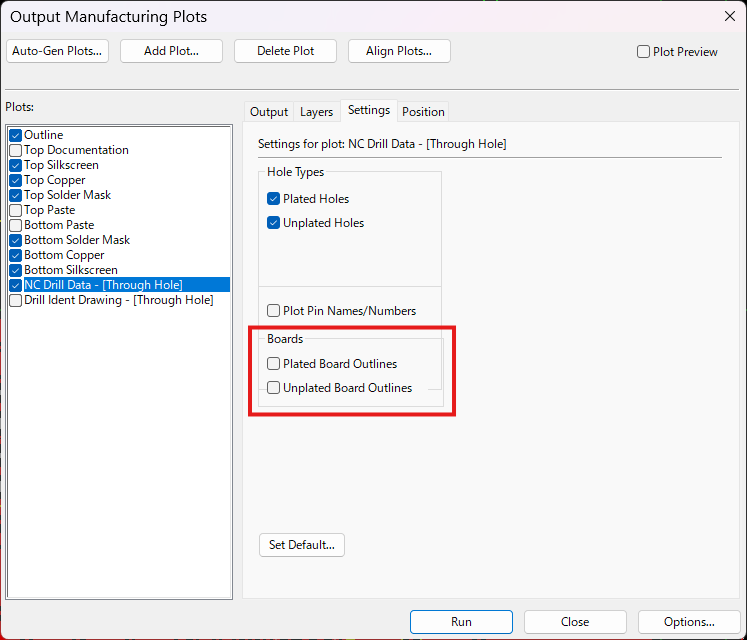
Task: Open the Layers tab
Action: point(317,112)
